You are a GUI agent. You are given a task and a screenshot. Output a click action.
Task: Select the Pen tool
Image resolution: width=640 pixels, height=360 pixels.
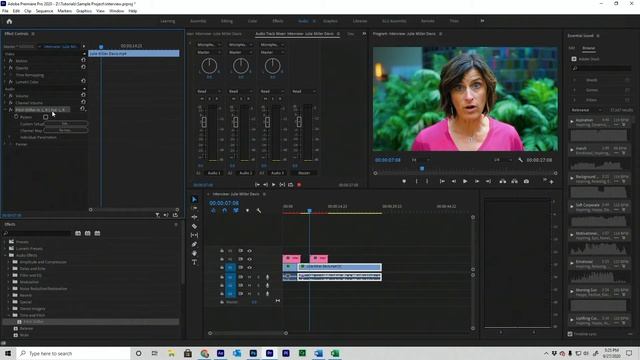click(194, 244)
